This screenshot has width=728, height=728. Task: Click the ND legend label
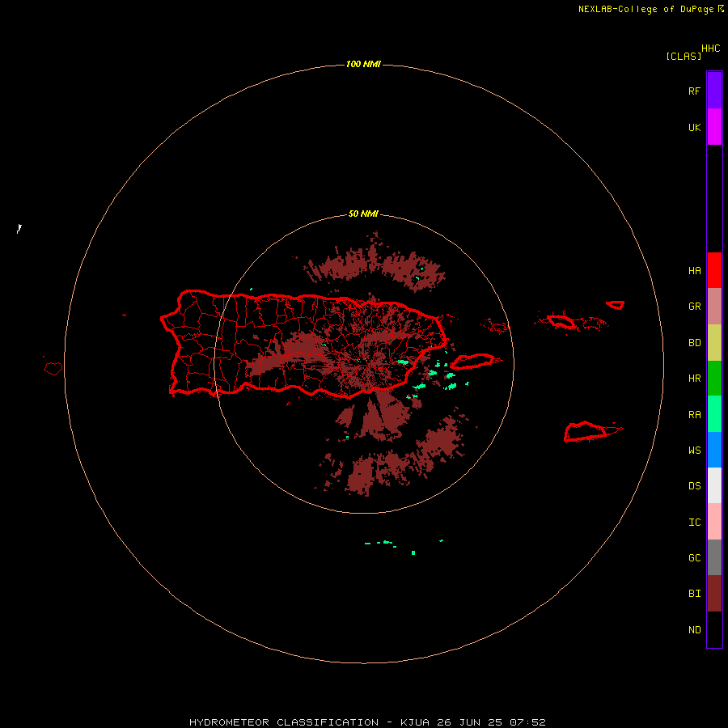click(x=694, y=630)
